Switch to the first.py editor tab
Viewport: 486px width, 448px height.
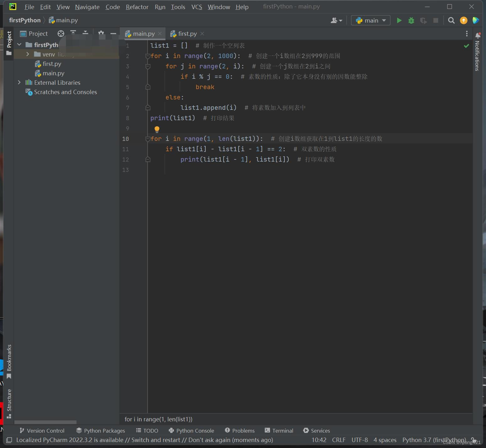coord(187,33)
